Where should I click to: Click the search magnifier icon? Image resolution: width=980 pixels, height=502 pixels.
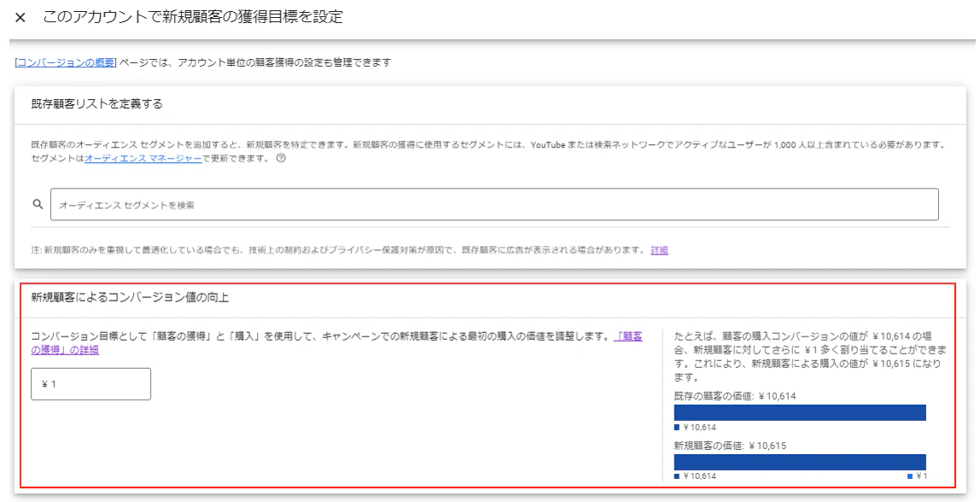(38, 204)
